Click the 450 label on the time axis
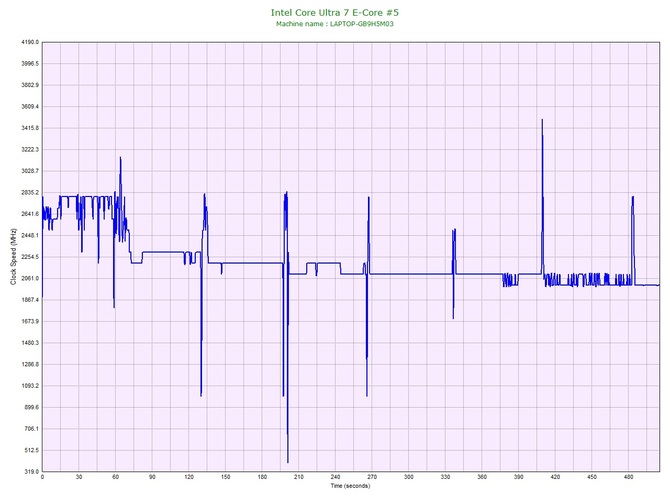 pyautogui.click(x=592, y=477)
